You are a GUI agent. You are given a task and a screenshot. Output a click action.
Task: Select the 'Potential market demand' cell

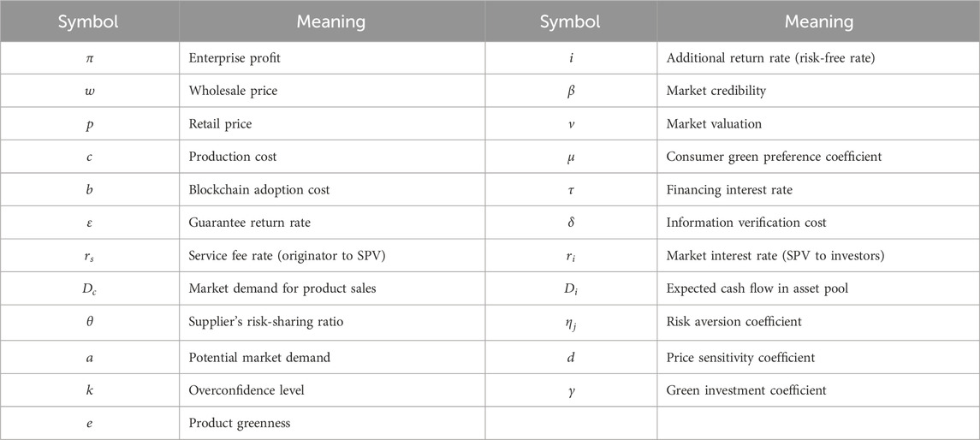pyautogui.click(x=254, y=357)
